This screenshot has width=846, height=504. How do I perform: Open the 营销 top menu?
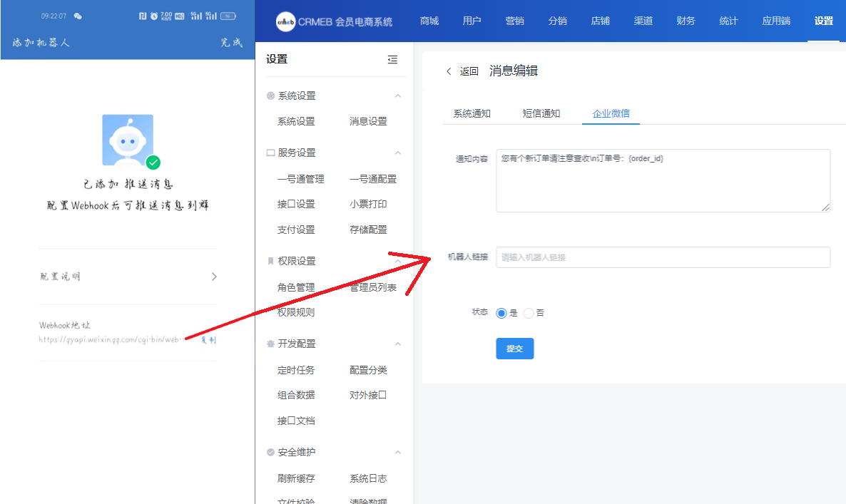[x=514, y=21]
